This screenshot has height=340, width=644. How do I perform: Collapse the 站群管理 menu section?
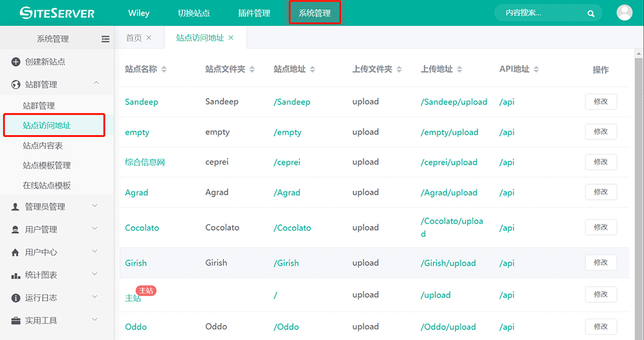(95, 84)
